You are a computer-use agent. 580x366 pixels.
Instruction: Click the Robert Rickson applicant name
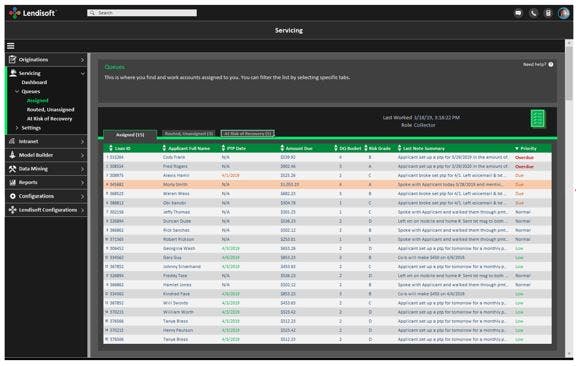pyautogui.click(x=178, y=239)
